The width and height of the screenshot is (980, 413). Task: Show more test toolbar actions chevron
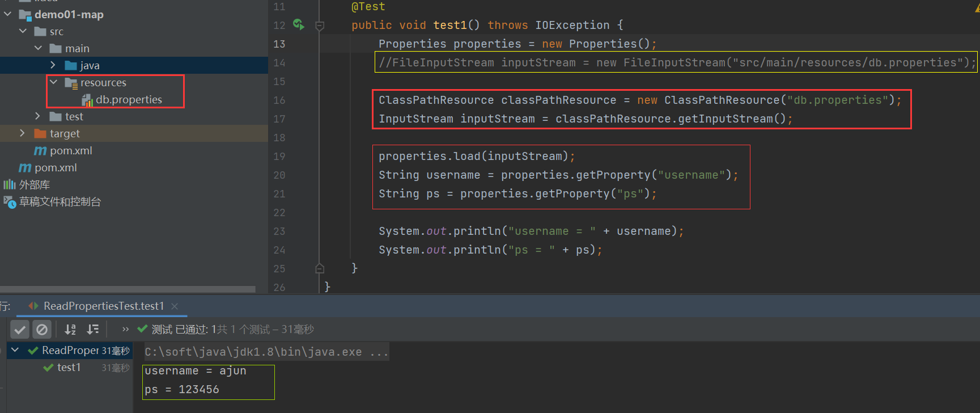[125, 329]
